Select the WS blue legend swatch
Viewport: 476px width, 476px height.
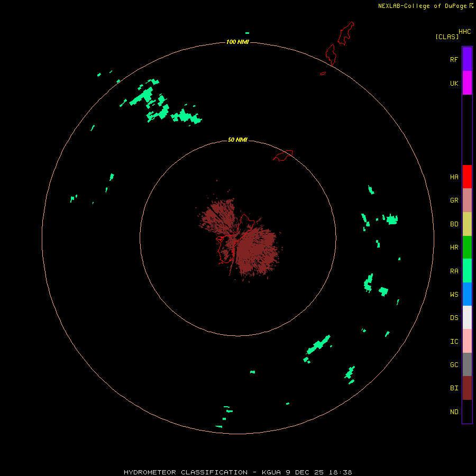467,294
